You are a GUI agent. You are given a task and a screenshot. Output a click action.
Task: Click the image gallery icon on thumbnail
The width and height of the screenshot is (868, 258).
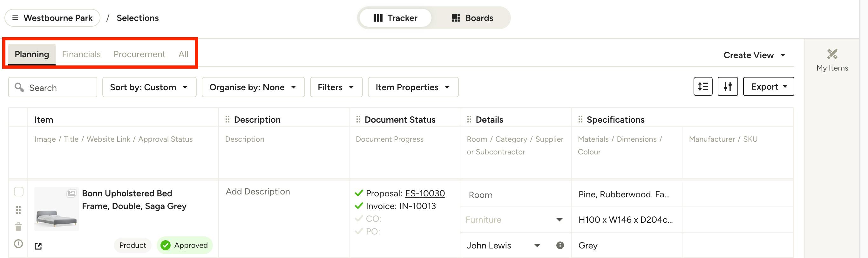(x=71, y=193)
